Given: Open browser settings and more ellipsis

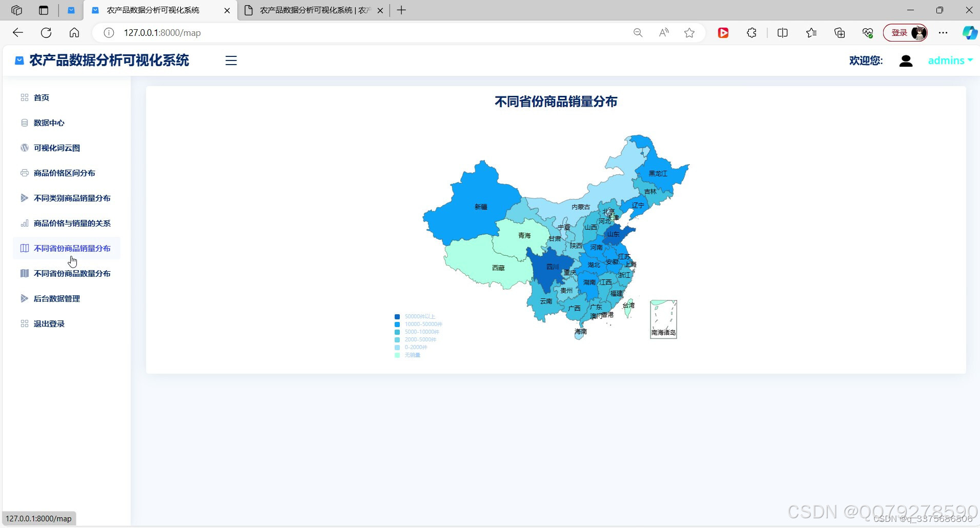Looking at the screenshot, I should point(943,33).
